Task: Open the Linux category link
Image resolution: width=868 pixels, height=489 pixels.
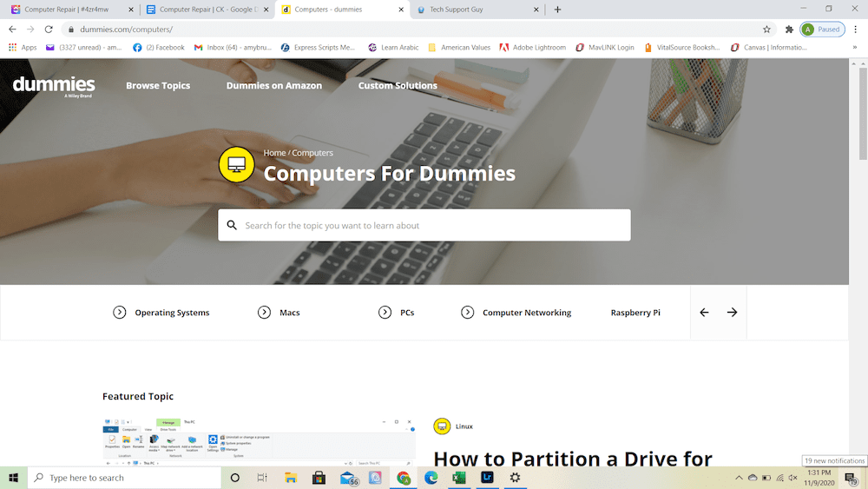Action: click(464, 426)
